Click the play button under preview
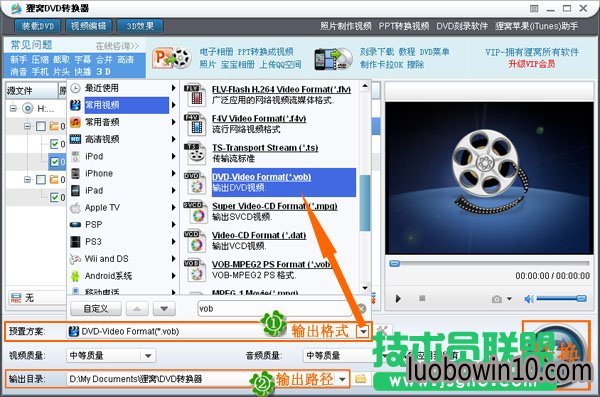The image size is (600, 397). (398, 298)
